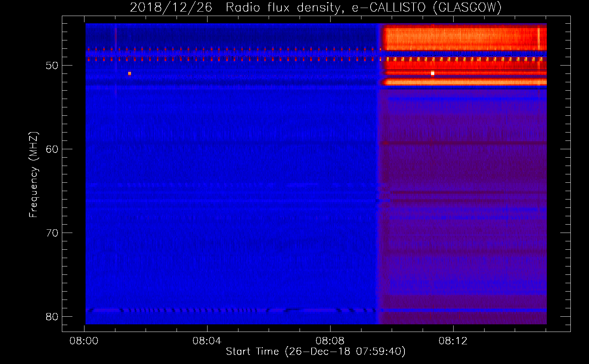
Task: Click the plot title "2018/12/26 Radio flux density, e-CALLISTO (GLASGOW)"
Action: [x=316, y=7]
